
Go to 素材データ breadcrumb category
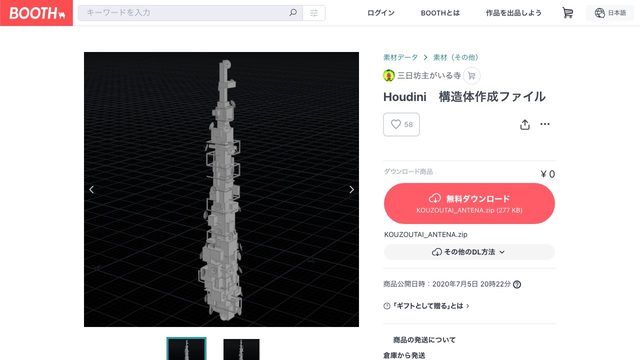(x=400, y=58)
